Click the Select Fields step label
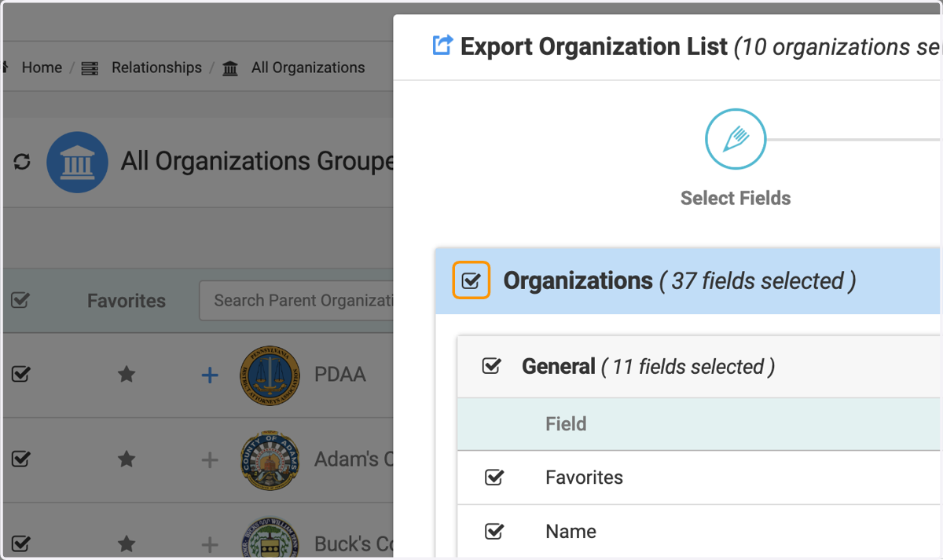Viewport: 943px width, 560px height. [736, 198]
